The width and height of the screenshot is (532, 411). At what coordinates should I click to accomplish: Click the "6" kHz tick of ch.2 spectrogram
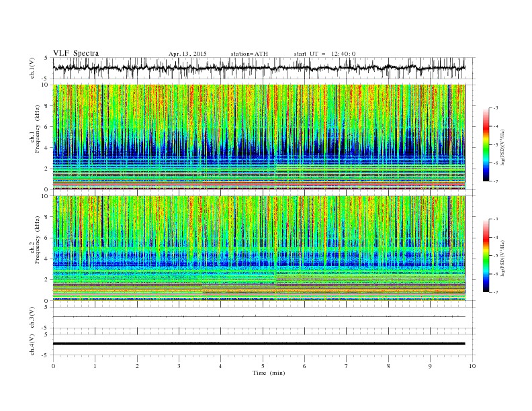(x=46, y=238)
